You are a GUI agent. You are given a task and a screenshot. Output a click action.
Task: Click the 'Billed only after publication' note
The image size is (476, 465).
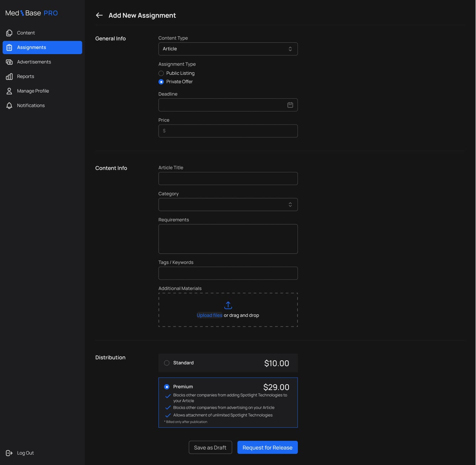coord(186,422)
